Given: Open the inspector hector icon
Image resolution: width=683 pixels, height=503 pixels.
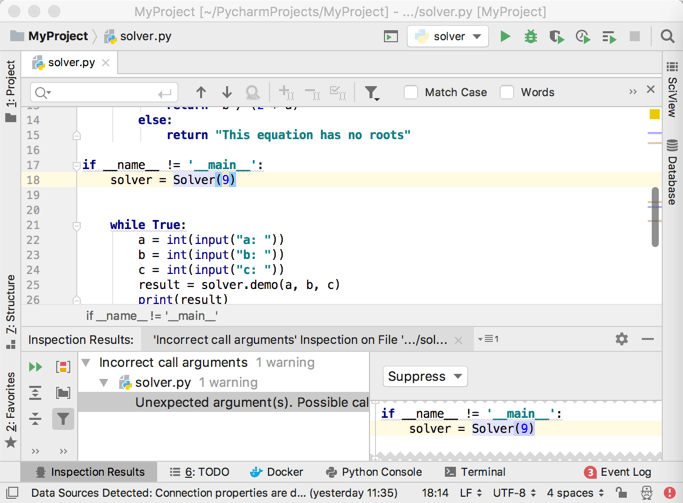Looking at the screenshot, I should 647,493.
